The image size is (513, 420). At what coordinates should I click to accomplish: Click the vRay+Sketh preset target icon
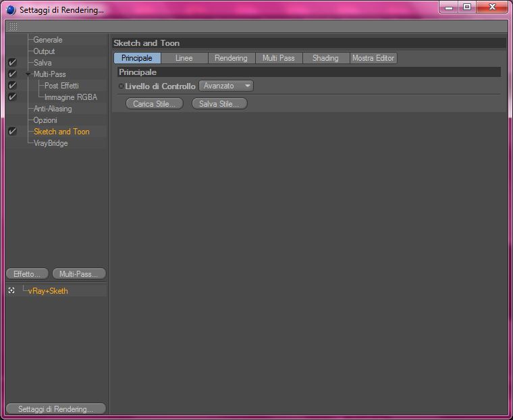click(x=11, y=291)
